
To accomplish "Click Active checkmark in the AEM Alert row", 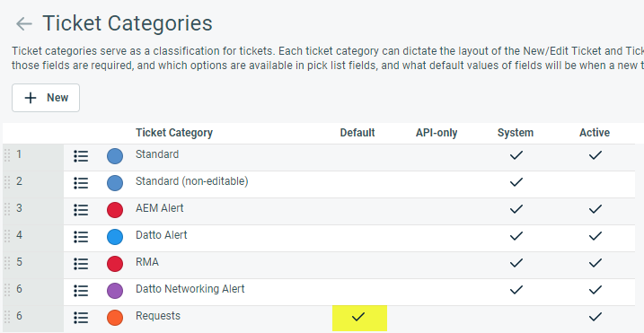I will coord(595,209).
